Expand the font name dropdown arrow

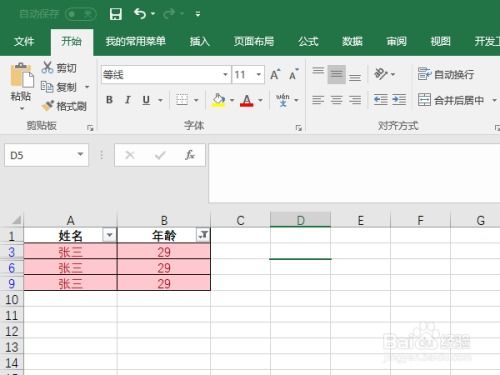226,74
